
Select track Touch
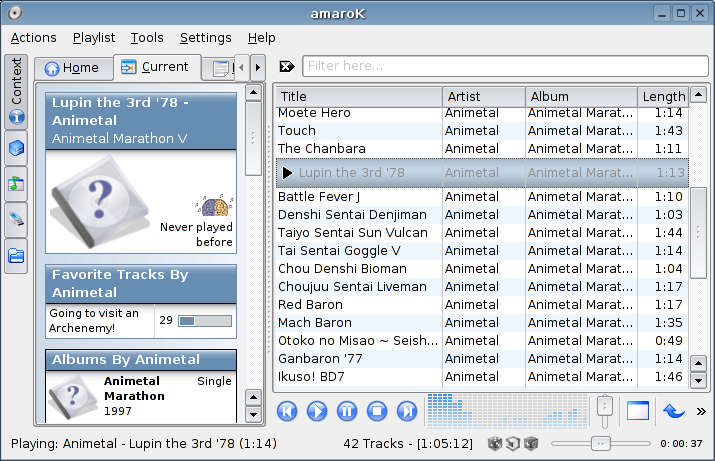482,131
